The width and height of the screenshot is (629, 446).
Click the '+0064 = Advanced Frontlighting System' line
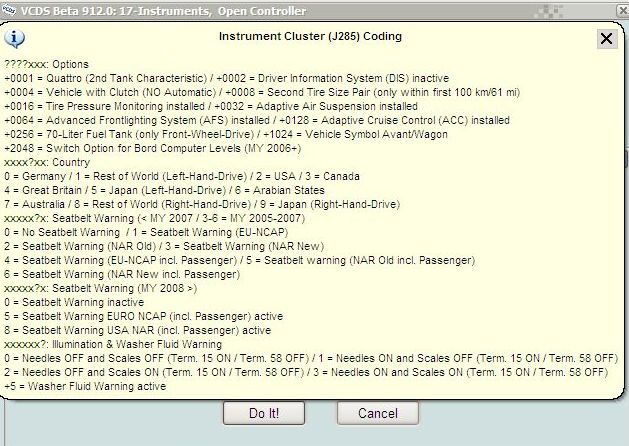point(257,120)
